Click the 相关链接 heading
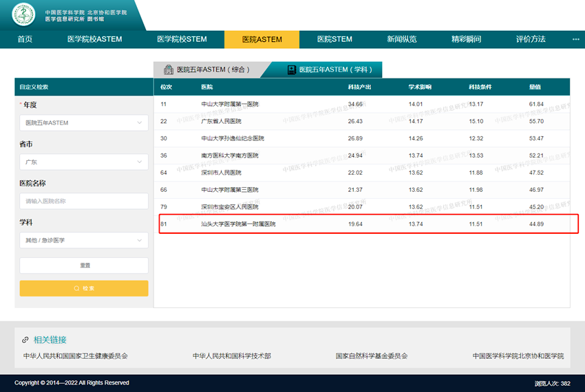The image size is (585, 392). click(x=50, y=340)
